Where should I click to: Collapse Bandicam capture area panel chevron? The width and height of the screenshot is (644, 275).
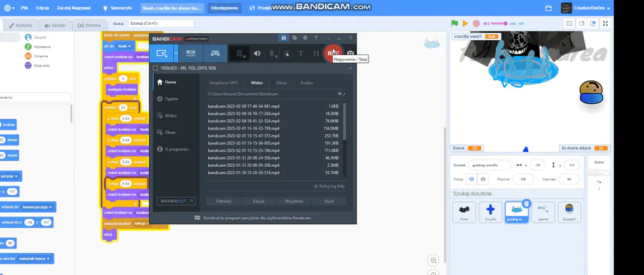[x=351, y=68]
